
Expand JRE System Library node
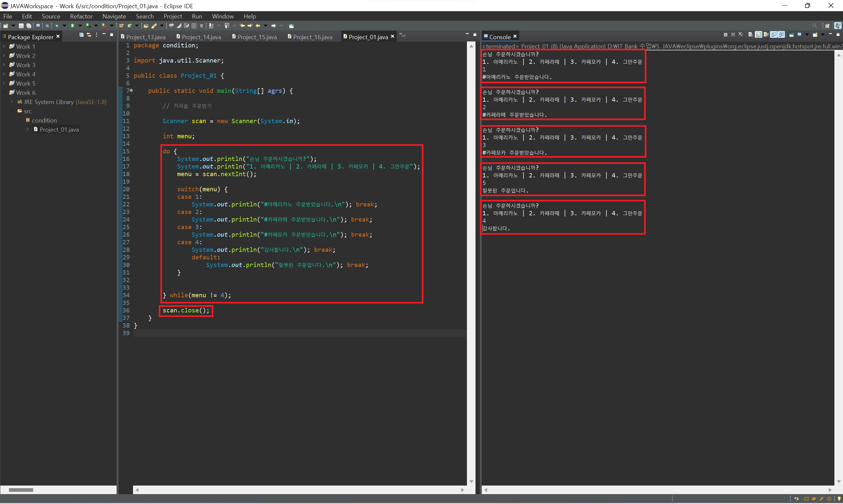point(12,102)
